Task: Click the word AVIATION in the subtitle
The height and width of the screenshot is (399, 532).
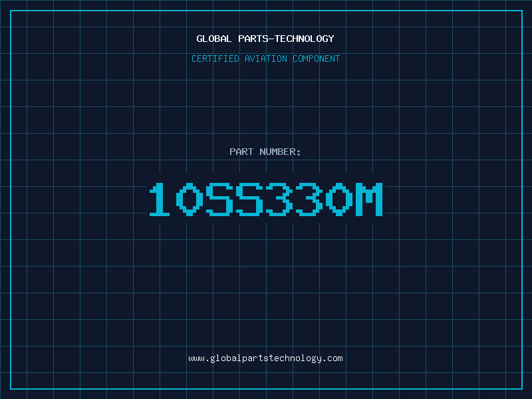Action: click(x=266, y=59)
